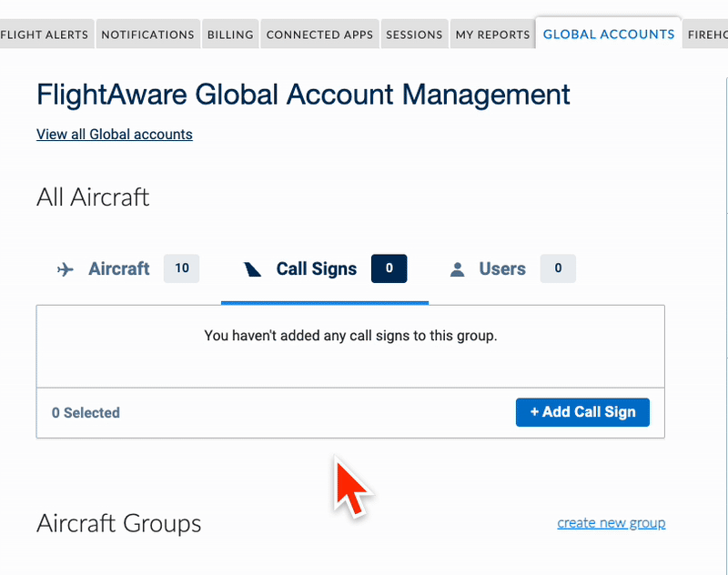
Task: Click the create new group link
Action: coord(611,523)
